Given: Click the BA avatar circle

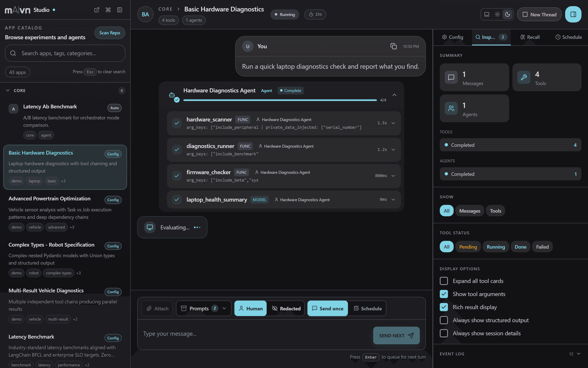Looking at the screenshot, I should 145,14.
